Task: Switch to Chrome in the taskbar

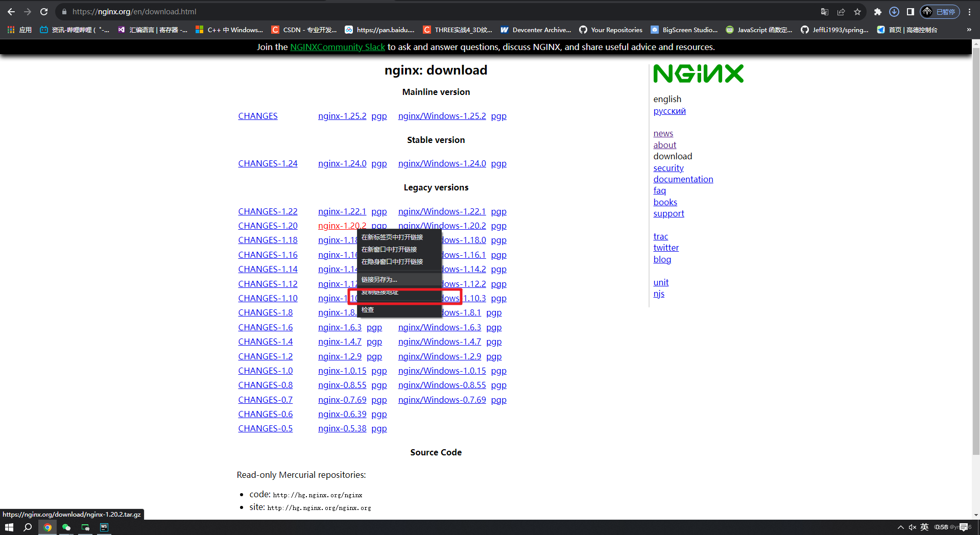Action: (47, 527)
